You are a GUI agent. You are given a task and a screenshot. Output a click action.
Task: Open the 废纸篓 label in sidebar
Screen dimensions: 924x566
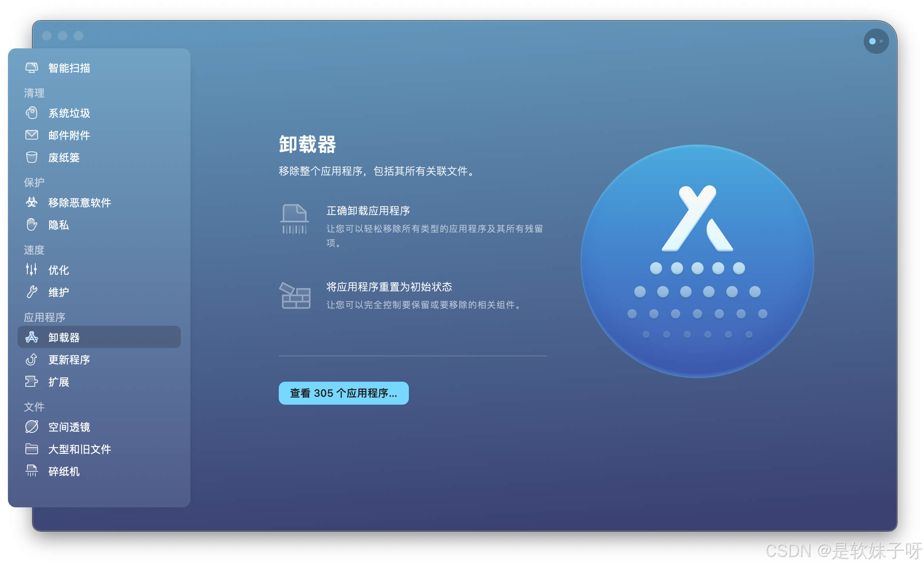(x=64, y=157)
